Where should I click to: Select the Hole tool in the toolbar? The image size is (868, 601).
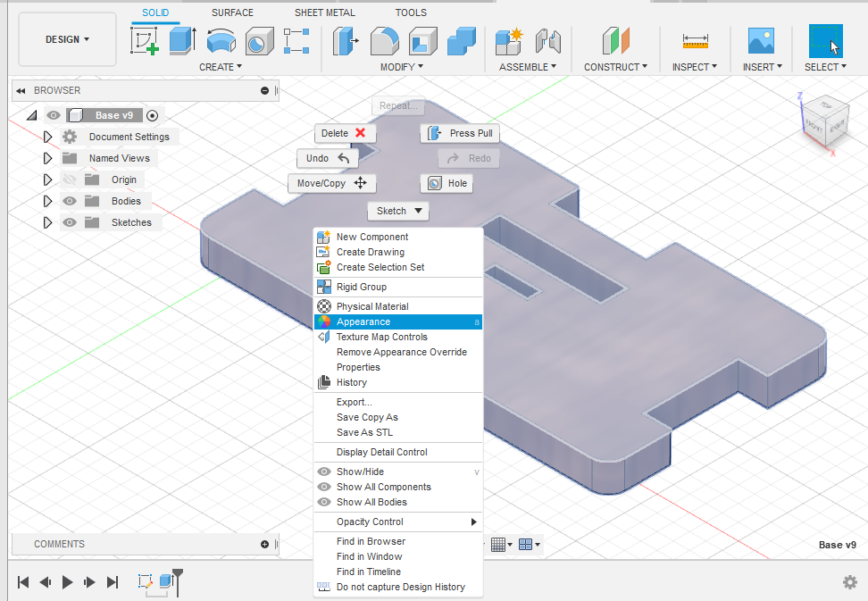coord(259,41)
